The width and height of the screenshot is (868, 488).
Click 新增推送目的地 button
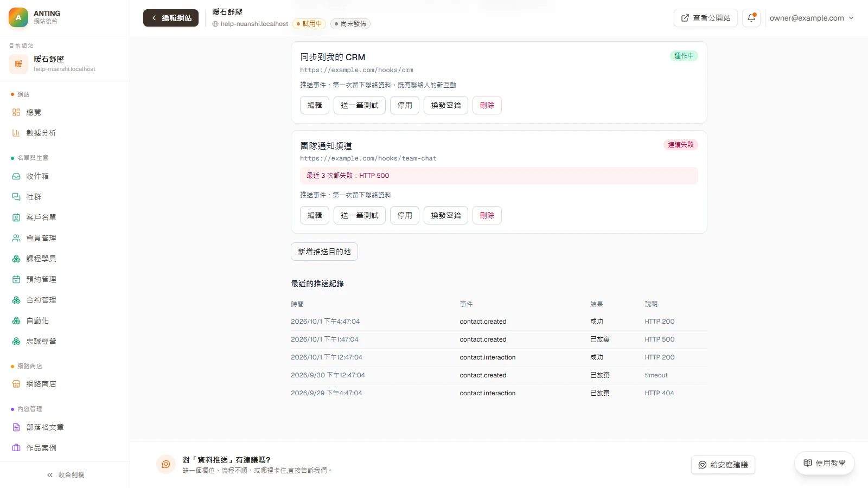pos(324,252)
